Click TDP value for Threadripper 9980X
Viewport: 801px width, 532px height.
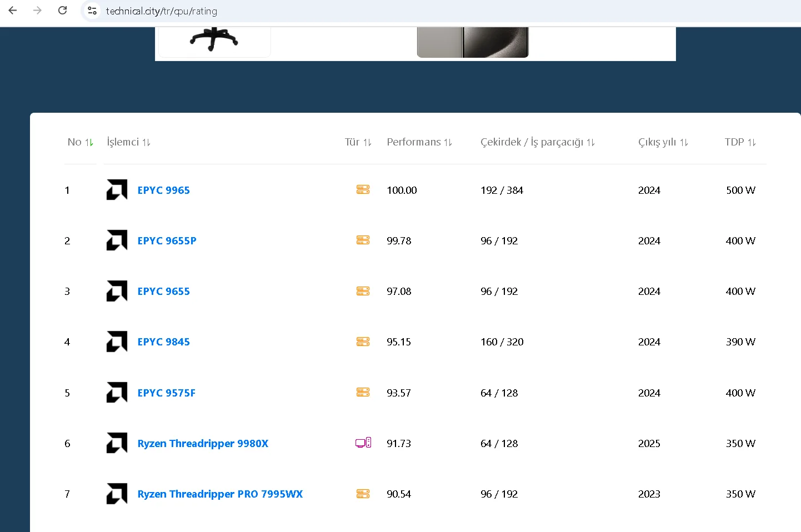coord(741,444)
